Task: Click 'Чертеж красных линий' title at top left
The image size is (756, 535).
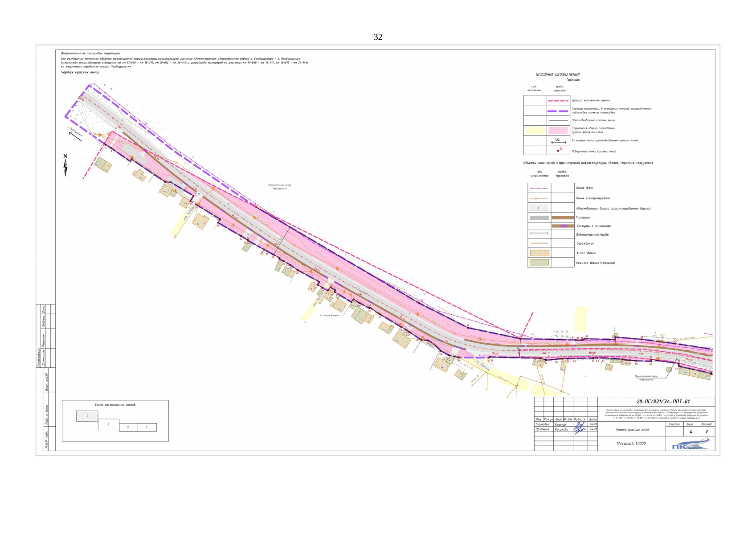Action: [80, 72]
